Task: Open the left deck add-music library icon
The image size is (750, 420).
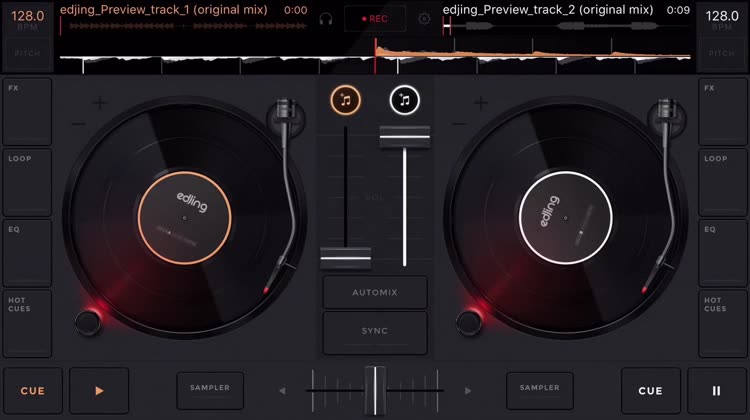Action: [345, 100]
